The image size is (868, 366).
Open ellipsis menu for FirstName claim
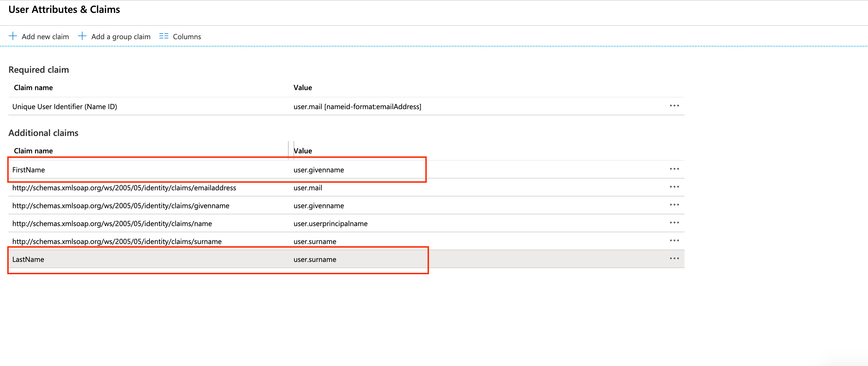(x=674, y=169)
